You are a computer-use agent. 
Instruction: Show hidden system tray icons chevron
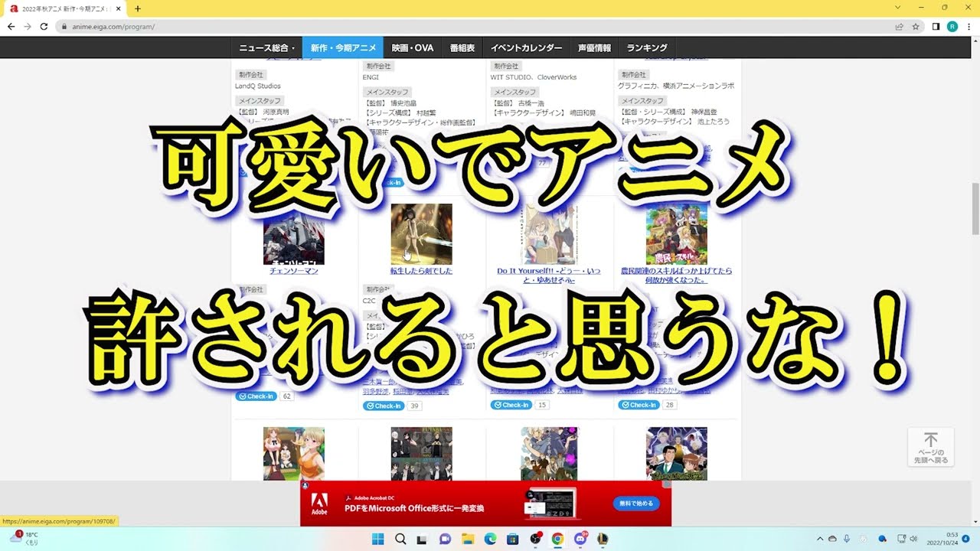[820, 539]
